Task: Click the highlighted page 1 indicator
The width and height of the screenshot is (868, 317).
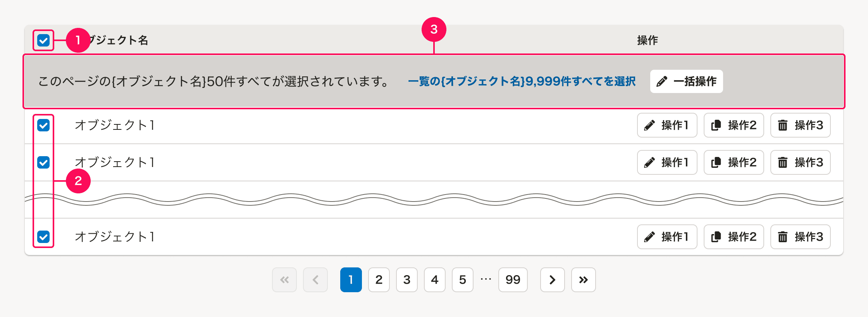Action: [x=351, y=279]
